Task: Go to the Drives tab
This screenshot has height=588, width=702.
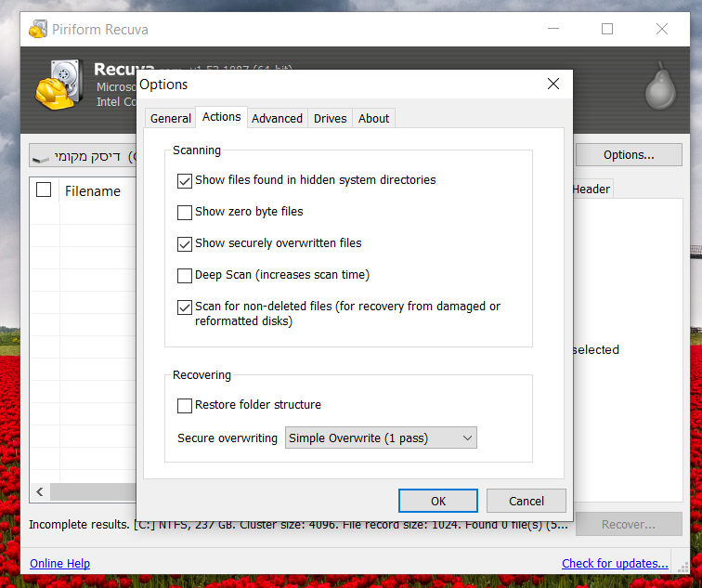Action: tap(330, 118)
